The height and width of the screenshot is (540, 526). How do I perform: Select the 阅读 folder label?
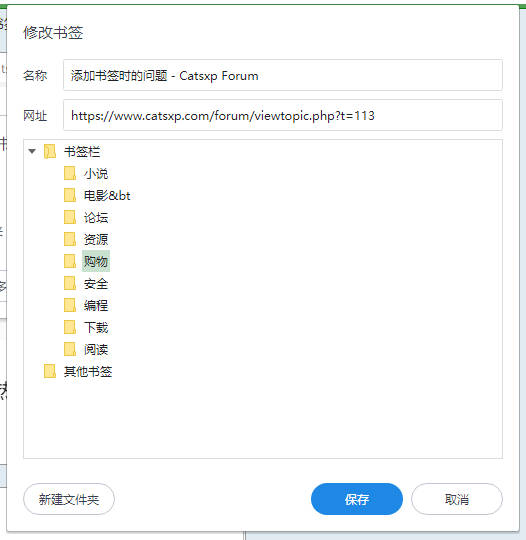click(x=96, y=350)
